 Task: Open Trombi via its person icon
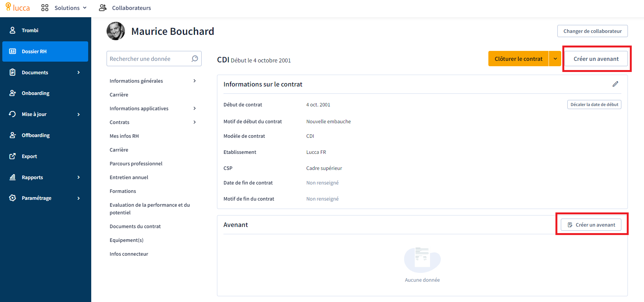tap(13, 30)
